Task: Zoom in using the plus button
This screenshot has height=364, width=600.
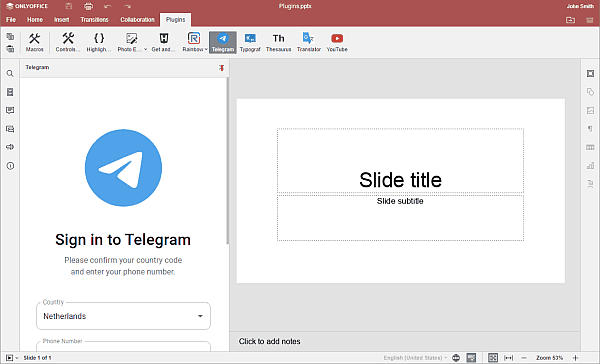Action: pyautogui.click(x=575, y=357)
